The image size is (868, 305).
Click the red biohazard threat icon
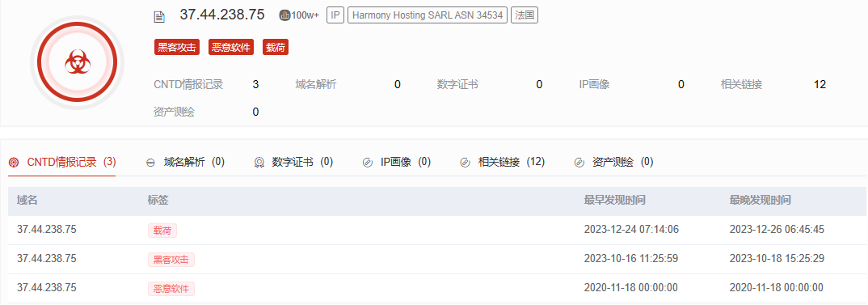pyautogui.click(x=77, y=61)
